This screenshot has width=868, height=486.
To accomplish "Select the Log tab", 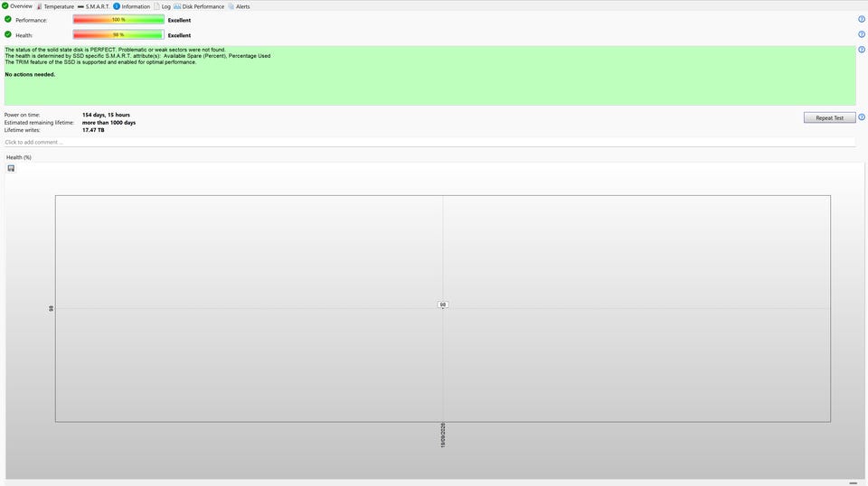I will 162,6.
